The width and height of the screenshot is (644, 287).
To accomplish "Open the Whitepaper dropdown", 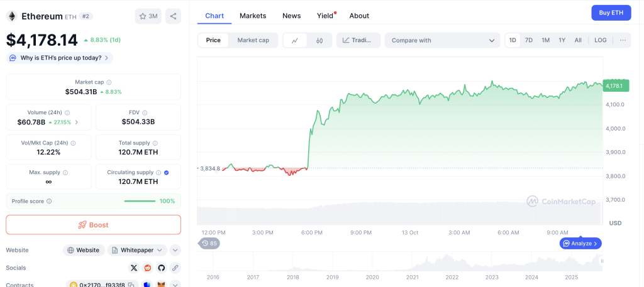I will click(x=137, y=250).
